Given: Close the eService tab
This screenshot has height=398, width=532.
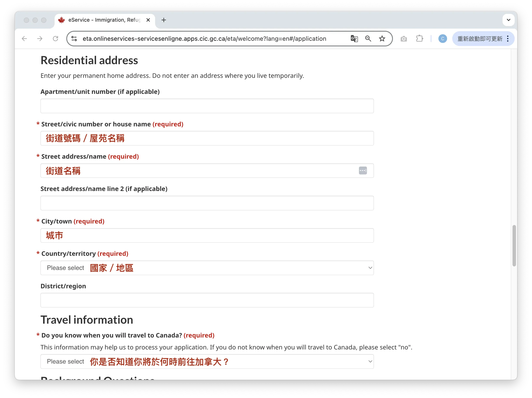Looking at the screenshot, I should [x=148, y=20].
